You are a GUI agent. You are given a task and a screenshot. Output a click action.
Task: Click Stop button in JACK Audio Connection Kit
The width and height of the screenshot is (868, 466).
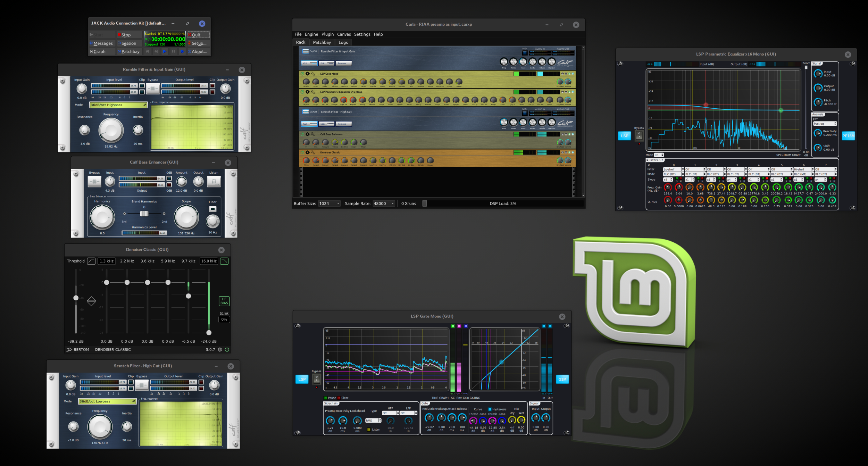(130, 35)
